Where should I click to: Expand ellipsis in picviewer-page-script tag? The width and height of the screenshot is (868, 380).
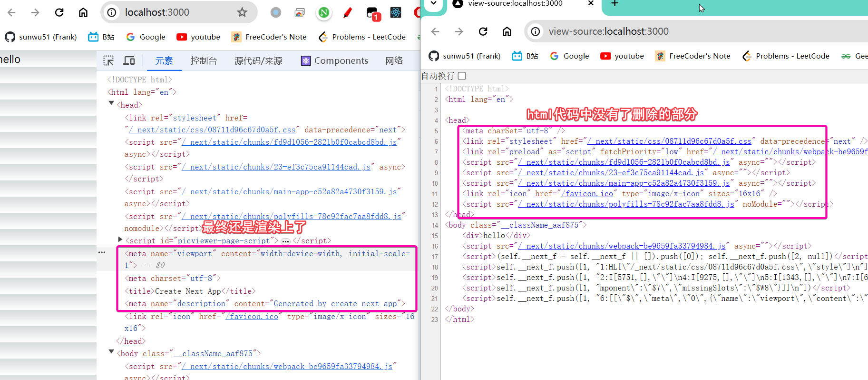(x=285, y=241)
